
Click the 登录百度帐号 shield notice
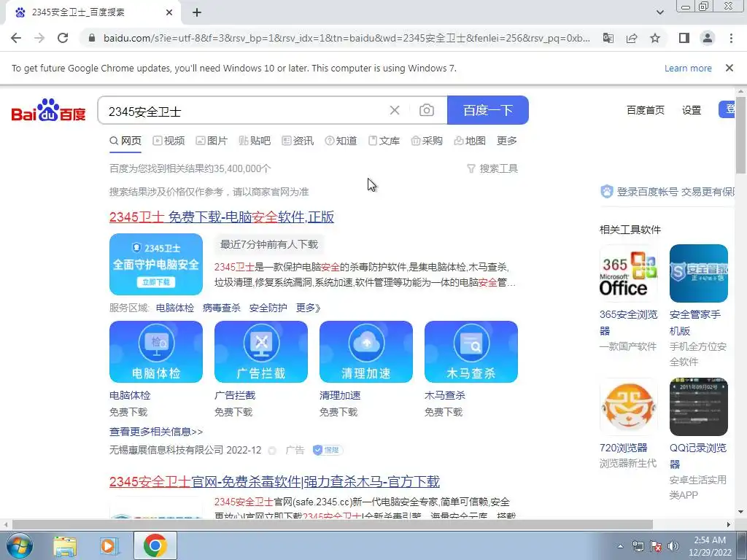(x=667, y=192)
